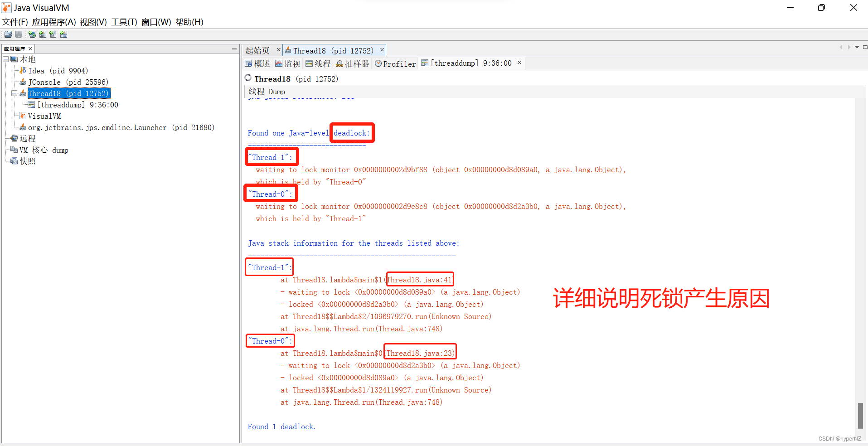Click the Java cup icon beside Thread18 tree node
This screenshot has height=446, width=868.
pos(23,93)
